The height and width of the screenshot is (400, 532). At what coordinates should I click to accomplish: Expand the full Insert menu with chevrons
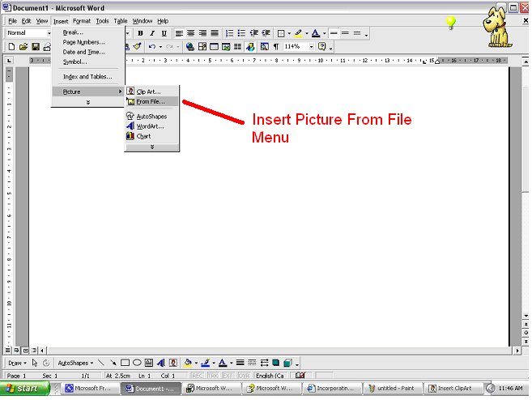coord(88,102)
